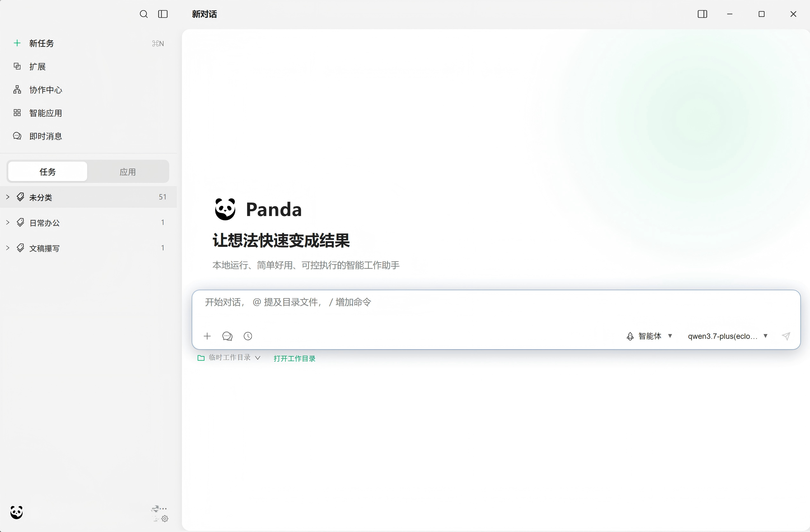This screenshot has width=810, height=532.
Task: Click the Panda logo on the welcome screen
Action: point(225,209)
